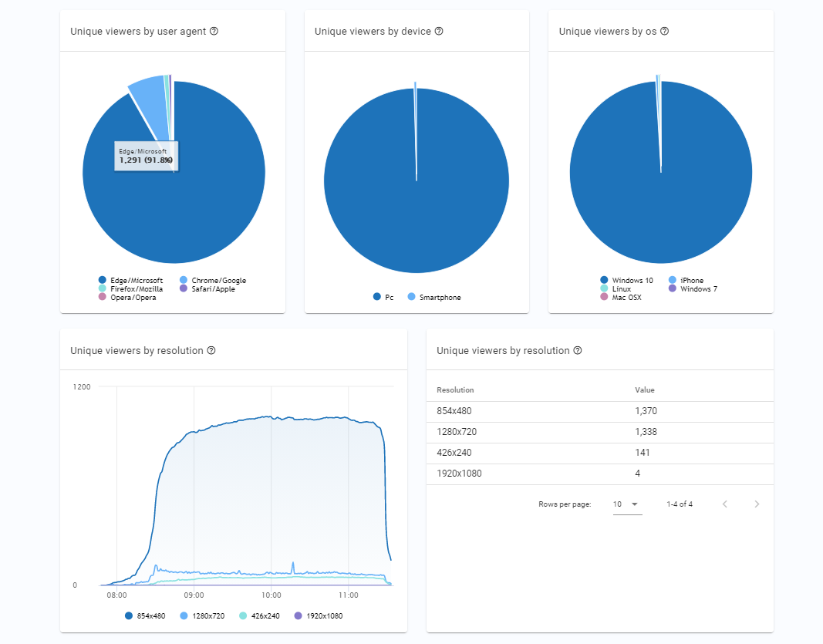Click the help icon beside "Unique viewers by device"
823x644 pixels.
click(438, 32)
